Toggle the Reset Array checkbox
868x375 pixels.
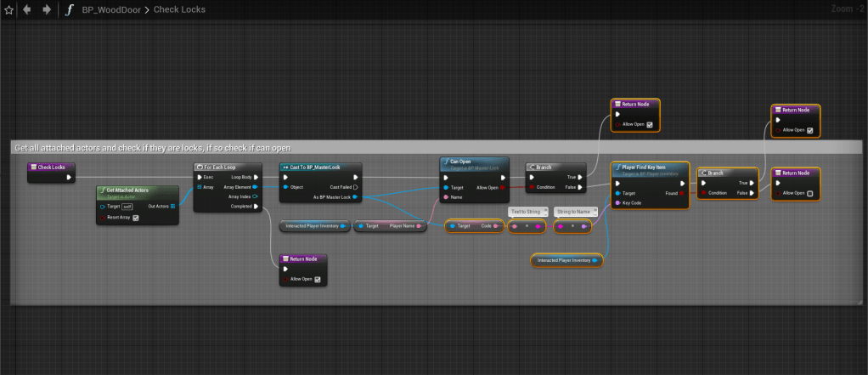pyautogui.click(x=136, y=217)
